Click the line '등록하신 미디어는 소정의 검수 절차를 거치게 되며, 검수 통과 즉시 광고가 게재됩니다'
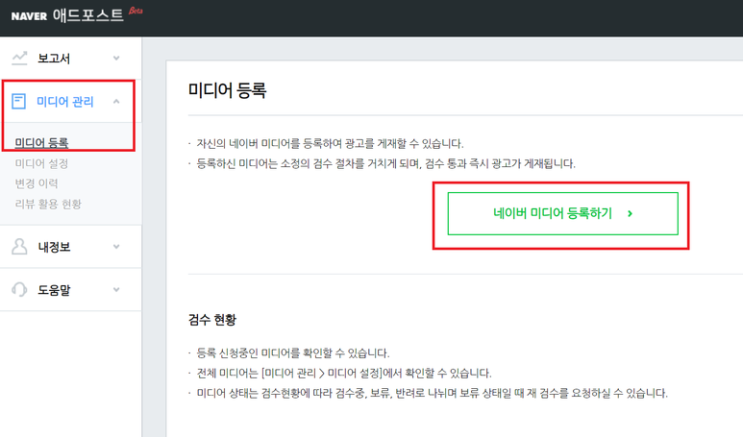This screenshot has height=437, width=743. [x=386, y=164]
